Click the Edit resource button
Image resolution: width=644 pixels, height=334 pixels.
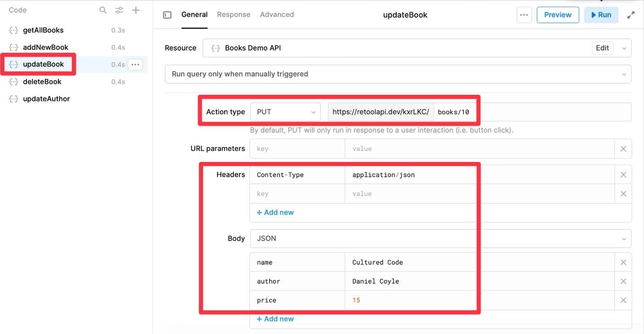(602, 48)
